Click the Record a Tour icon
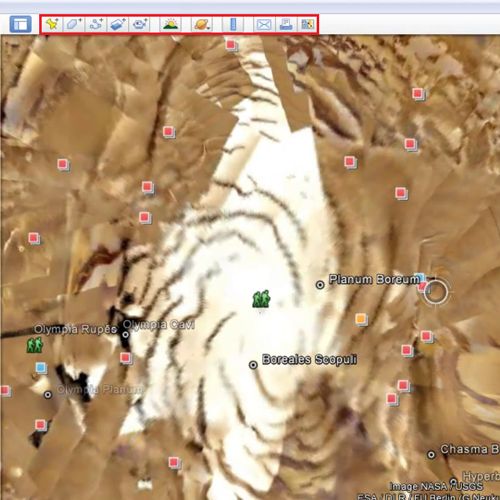This screenshot has height=500, width=500. tap(140, 24)
